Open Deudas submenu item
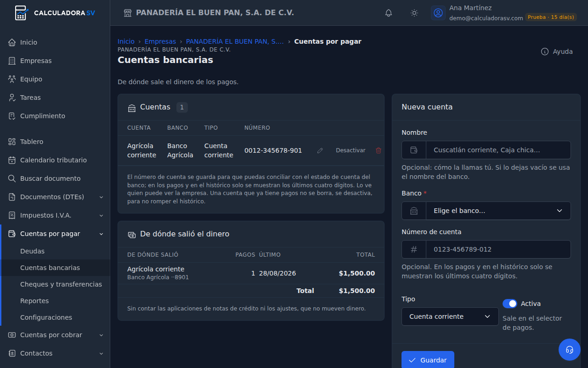588x368 pixels. pos(55,251)
